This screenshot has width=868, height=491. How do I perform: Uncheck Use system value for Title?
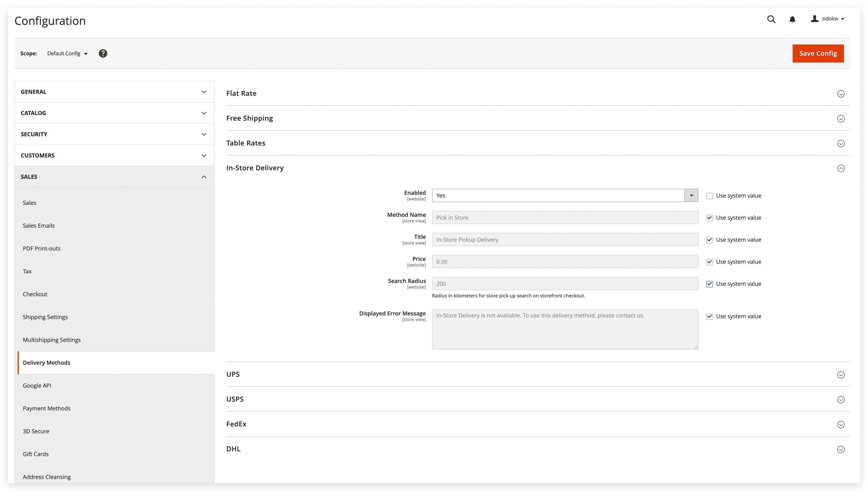[x=709, y=240]
